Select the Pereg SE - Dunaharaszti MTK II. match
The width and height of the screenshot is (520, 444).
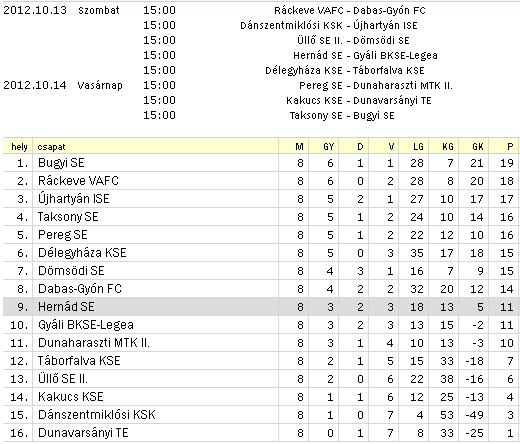click(376, 86)
